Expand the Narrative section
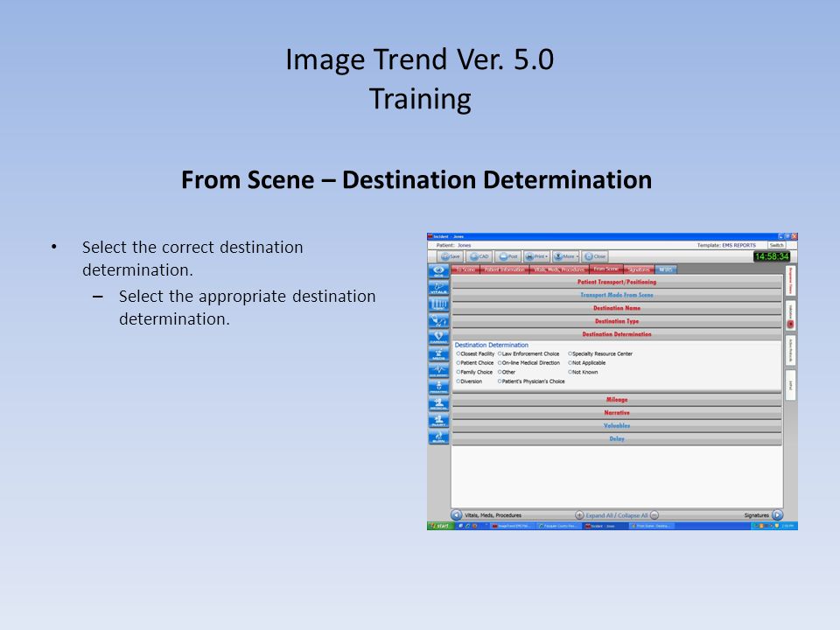The width and height of the screenshot is (840, 630). [x=617, y=413]
